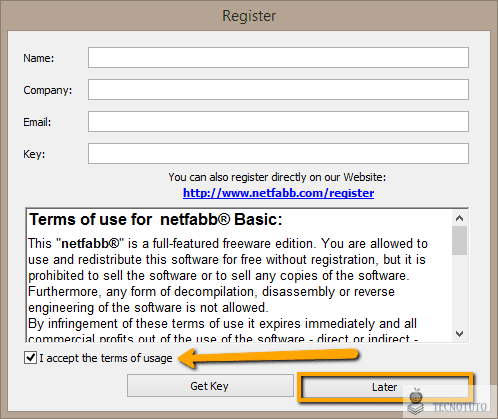Screen dimensions: 498x419
Task: Click into the Key field
Action: click(278, 154)
